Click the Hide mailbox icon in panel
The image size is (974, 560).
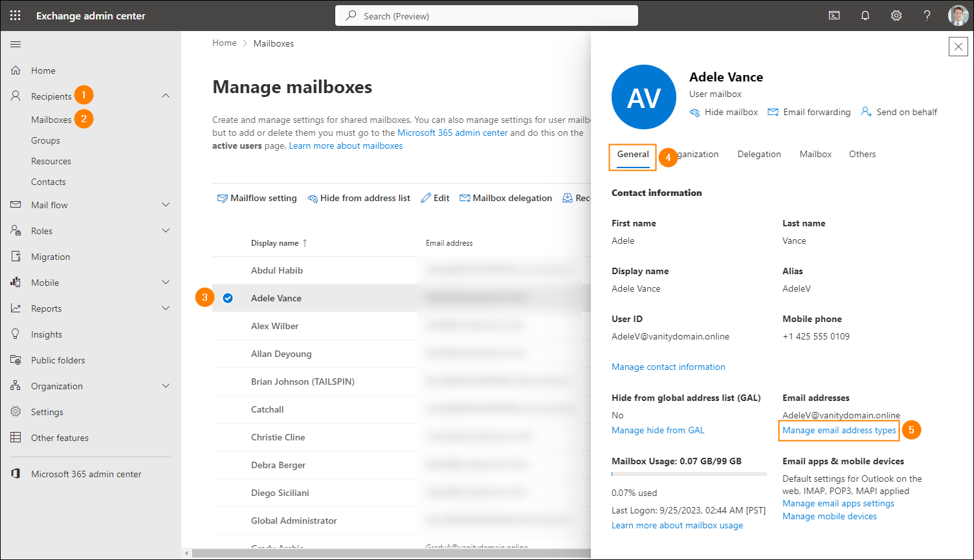pyautogui.click(x=694, y=113)
